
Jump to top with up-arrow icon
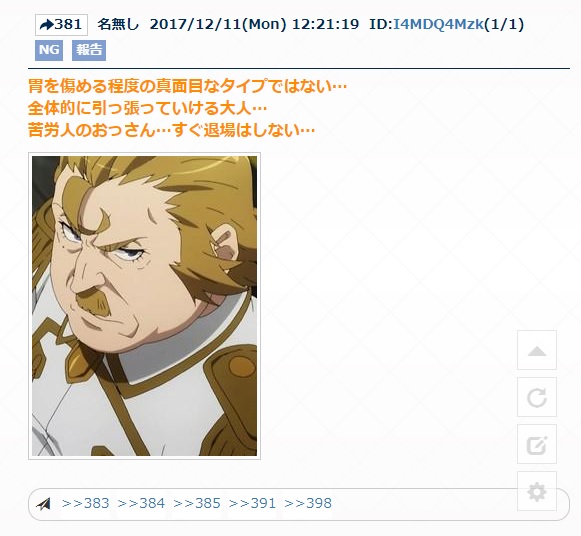[537, 350]
